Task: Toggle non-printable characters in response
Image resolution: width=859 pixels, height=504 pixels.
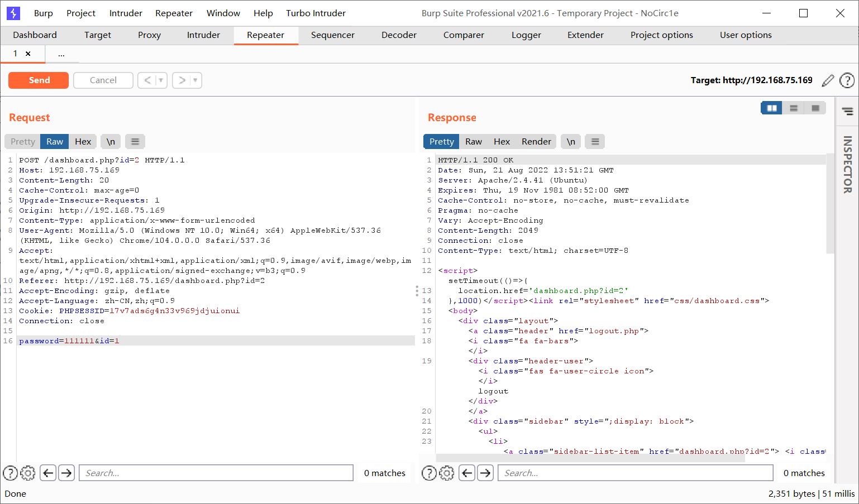Action: click(571, 142)
